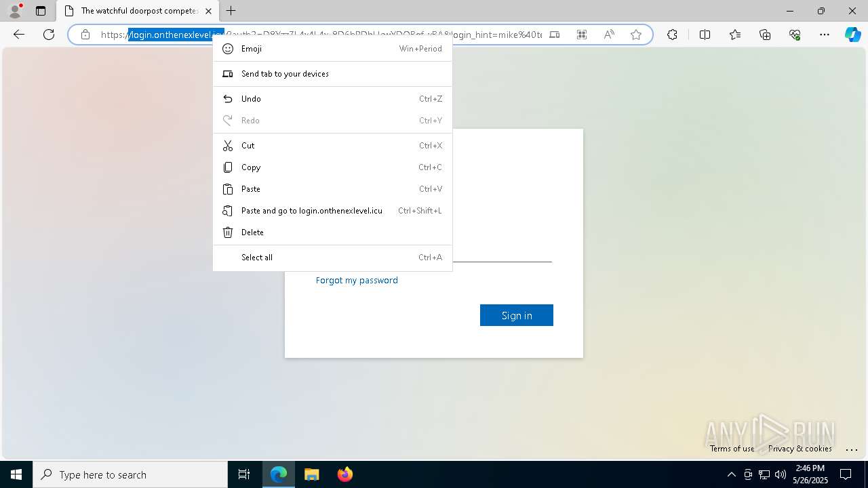Open the Favorites list icon
Viewport: 868px width, 488px height.
click(x=735, y=35)
